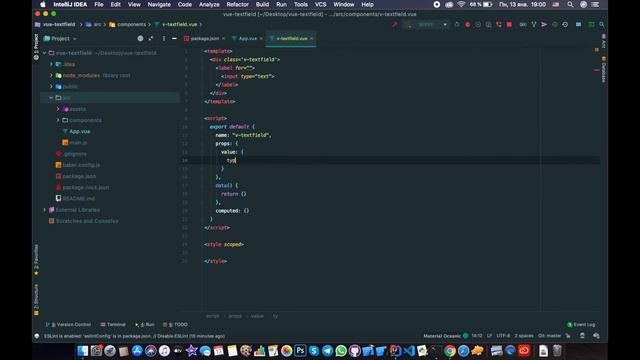Image resolution: width=640 pixels, height=360 pixels.
Task: Click the Material Oceanic theme indicator
Action: (x=445, y=336)
